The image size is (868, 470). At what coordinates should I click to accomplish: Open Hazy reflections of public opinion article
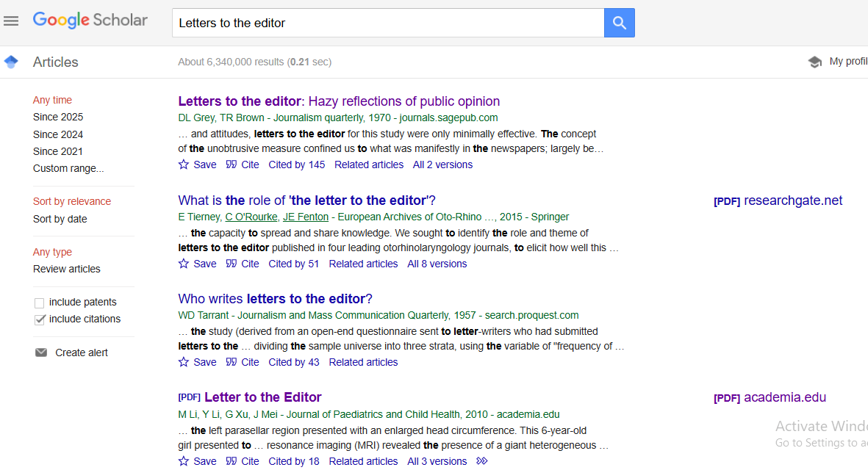click(x=339, y=101)
